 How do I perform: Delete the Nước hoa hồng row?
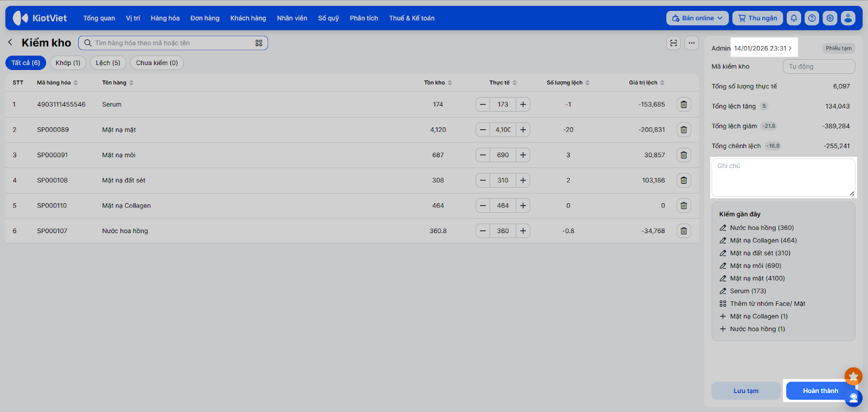point(684,231)
